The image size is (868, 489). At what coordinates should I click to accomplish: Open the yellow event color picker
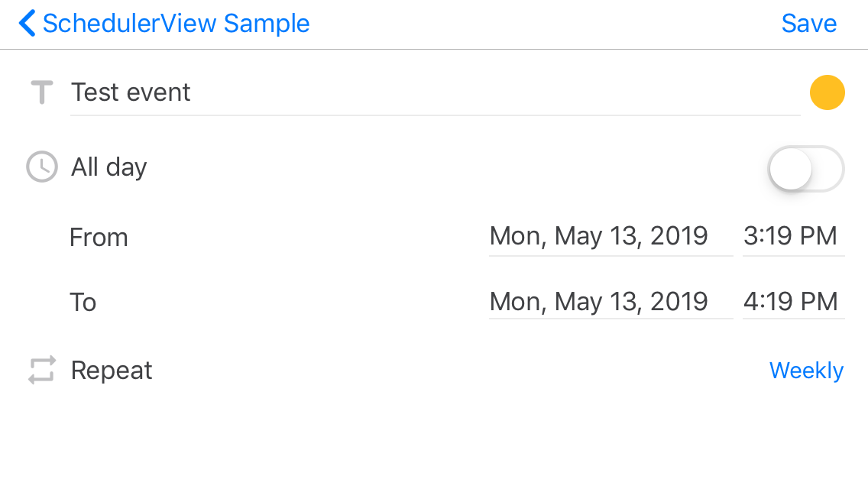coord(827,92)
